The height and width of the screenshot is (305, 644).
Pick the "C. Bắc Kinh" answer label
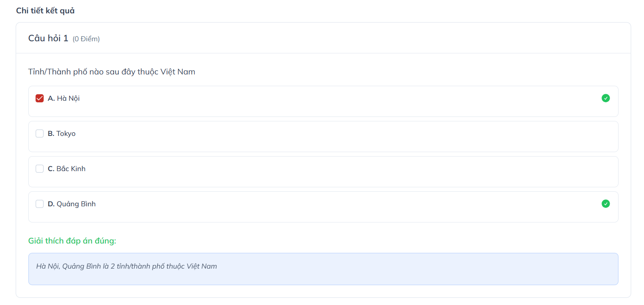pos(67,169)
